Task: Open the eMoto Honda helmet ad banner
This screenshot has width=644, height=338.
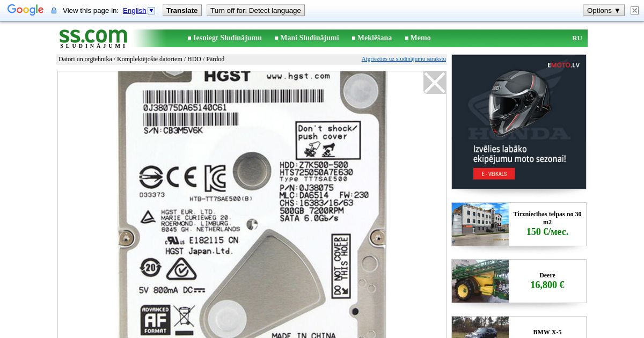Action: click(519, 122)
